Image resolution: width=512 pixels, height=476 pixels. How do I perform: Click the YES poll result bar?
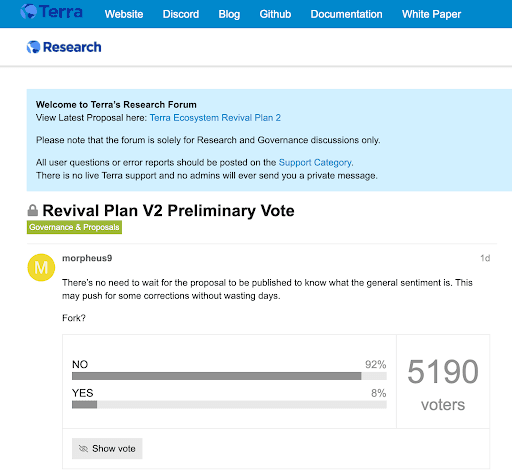coord(229,405)
